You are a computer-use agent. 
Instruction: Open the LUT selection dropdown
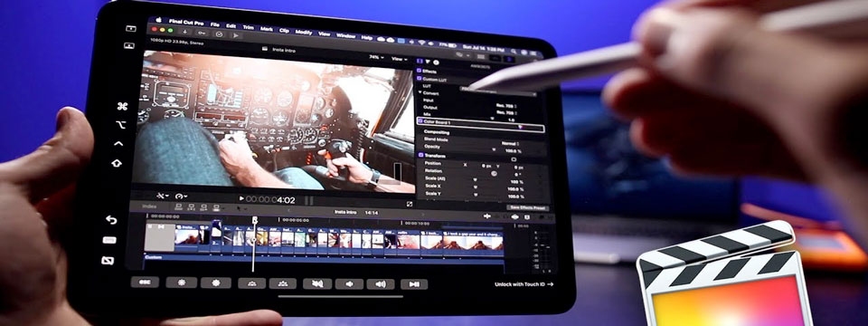(498, 91)
